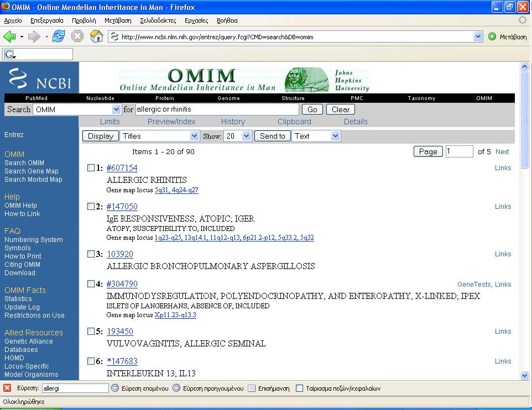The width and height of the screenshot is (532, 410).
Task: Switch to the History tab
Action: [233, 122]
